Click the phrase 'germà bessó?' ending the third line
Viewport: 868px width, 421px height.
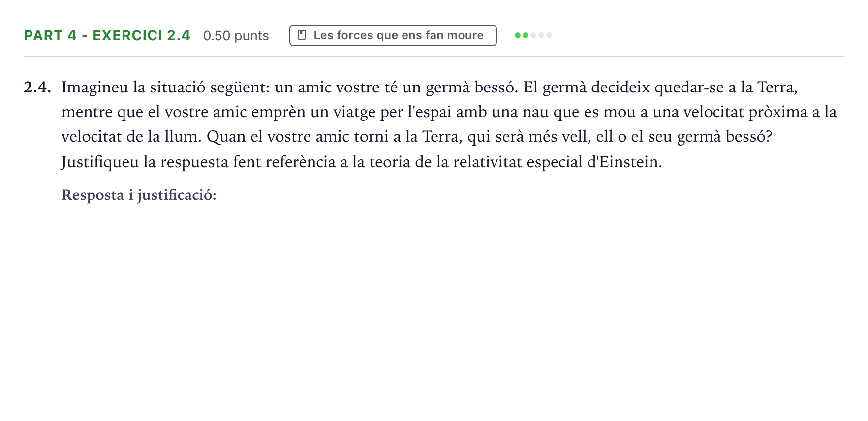point(724,137)
